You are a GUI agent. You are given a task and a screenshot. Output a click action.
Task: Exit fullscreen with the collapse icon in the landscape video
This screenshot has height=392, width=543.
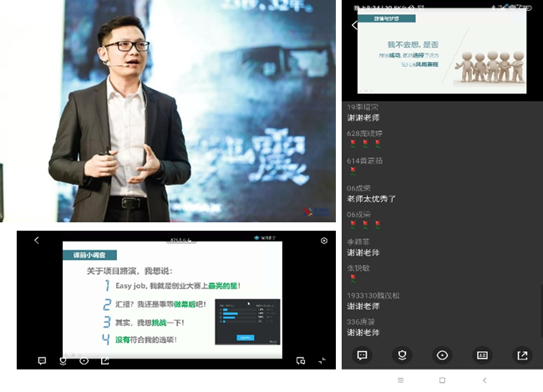[322, 360]
